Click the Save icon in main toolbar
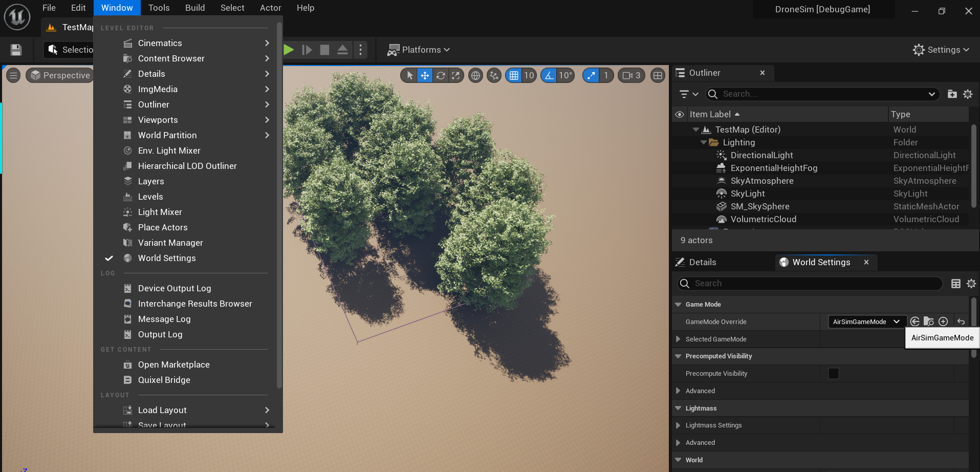Screen dimensions: 980x472 click(x=16, y=50)
